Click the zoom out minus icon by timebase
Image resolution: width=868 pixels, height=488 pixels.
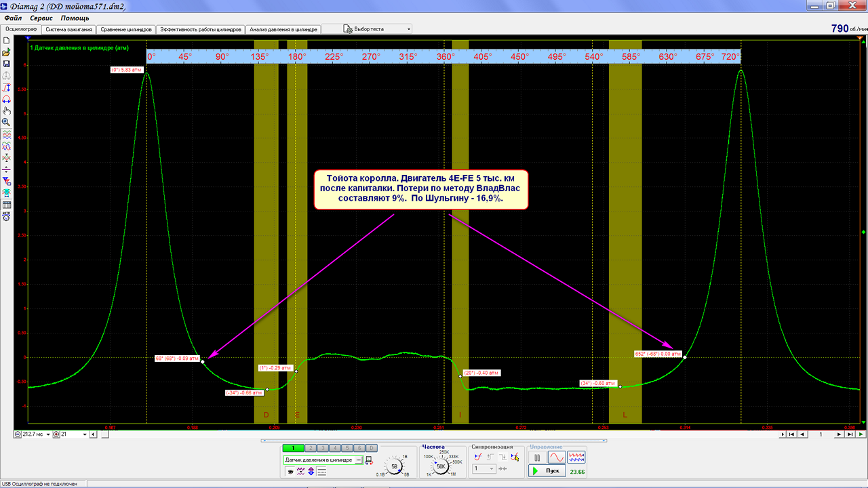pos(18,434)
